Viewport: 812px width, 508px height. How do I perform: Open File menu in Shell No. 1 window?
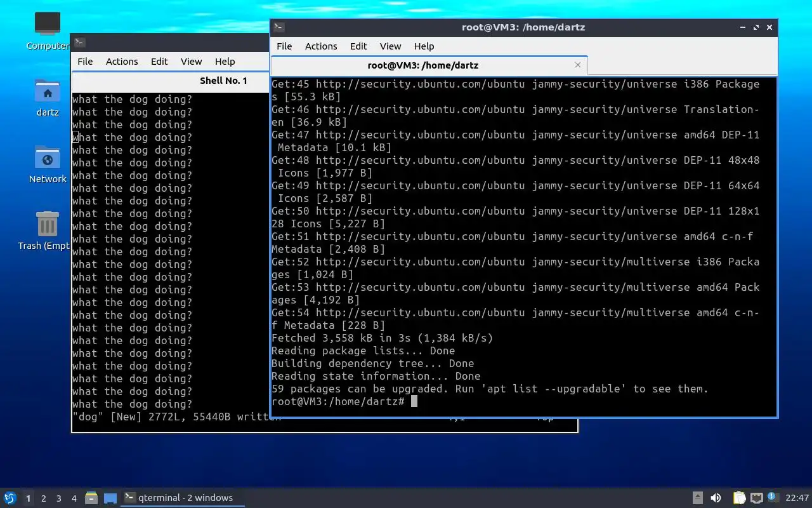(85, 61)
